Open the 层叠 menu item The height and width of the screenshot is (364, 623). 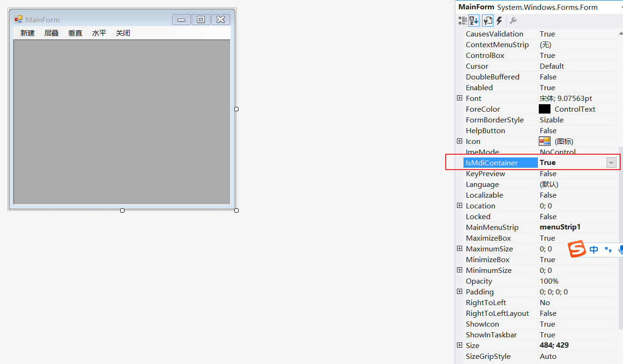[51, 33]
